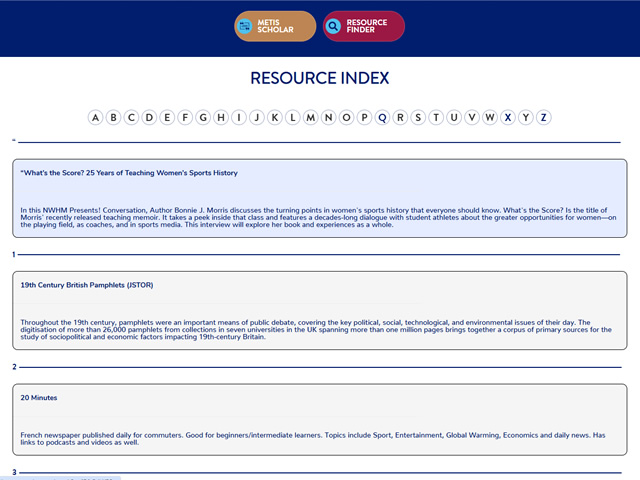Viewport: 640px width, 480px height.
Task: Go to letter T in index
Action: (x=437, y=118)
